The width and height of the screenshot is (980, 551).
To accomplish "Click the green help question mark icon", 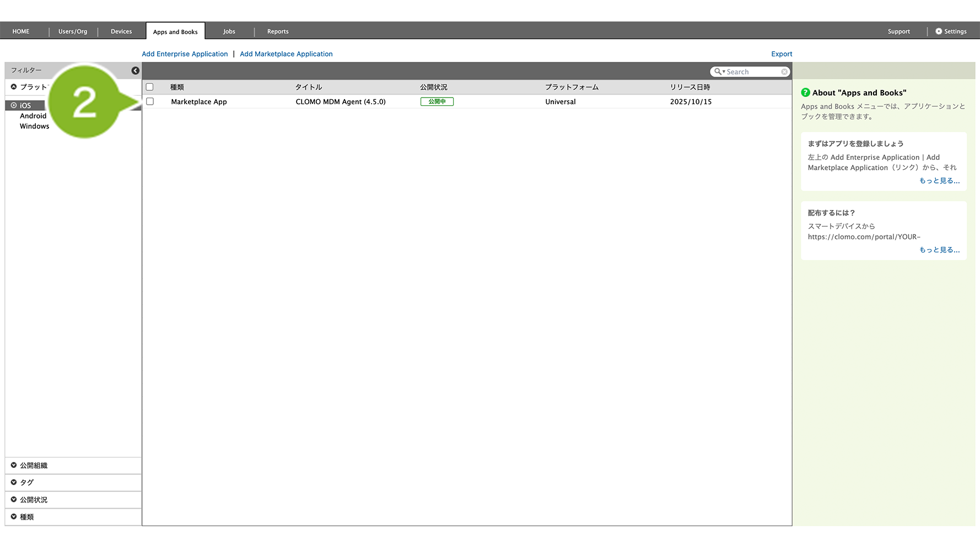I will click(805, 93).
